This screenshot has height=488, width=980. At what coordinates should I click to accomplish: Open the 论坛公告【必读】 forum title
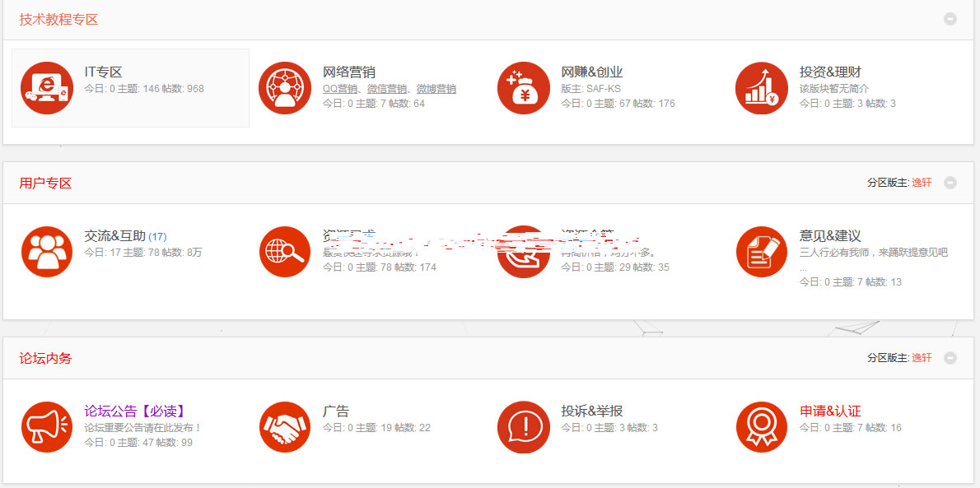point(134,411)
